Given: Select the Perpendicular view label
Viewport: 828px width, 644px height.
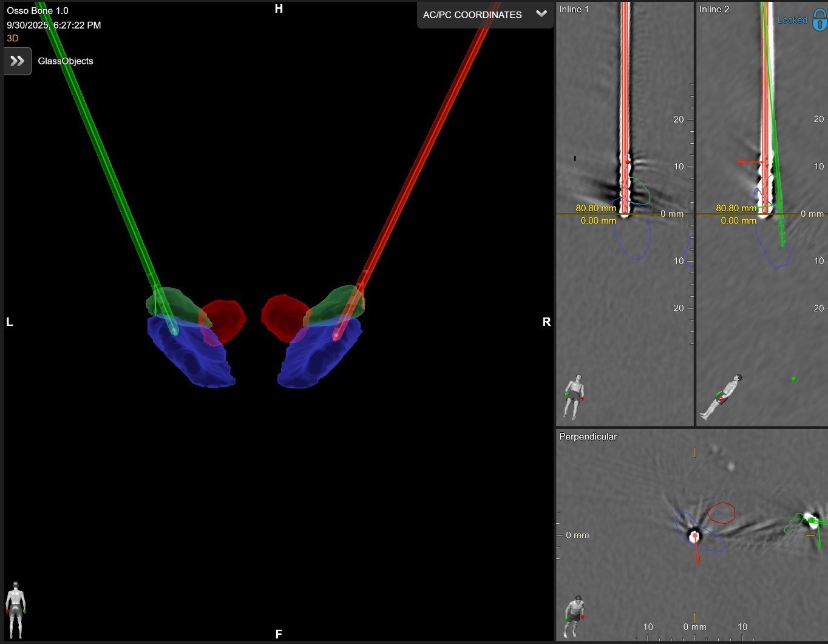Looking at the screenshot, I should pyautogui.click(x=588, y=436).
